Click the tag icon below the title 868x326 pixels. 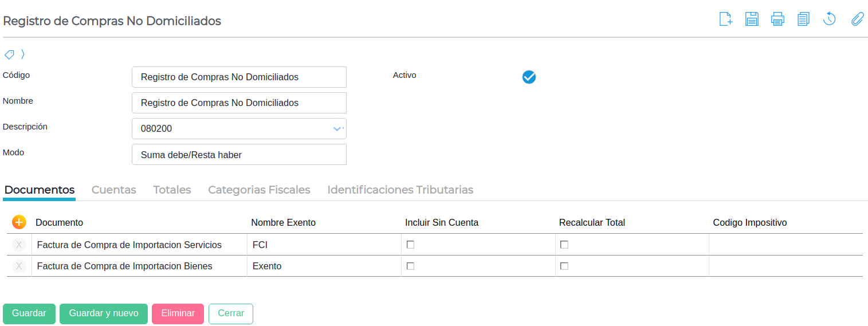click(9, 54)
